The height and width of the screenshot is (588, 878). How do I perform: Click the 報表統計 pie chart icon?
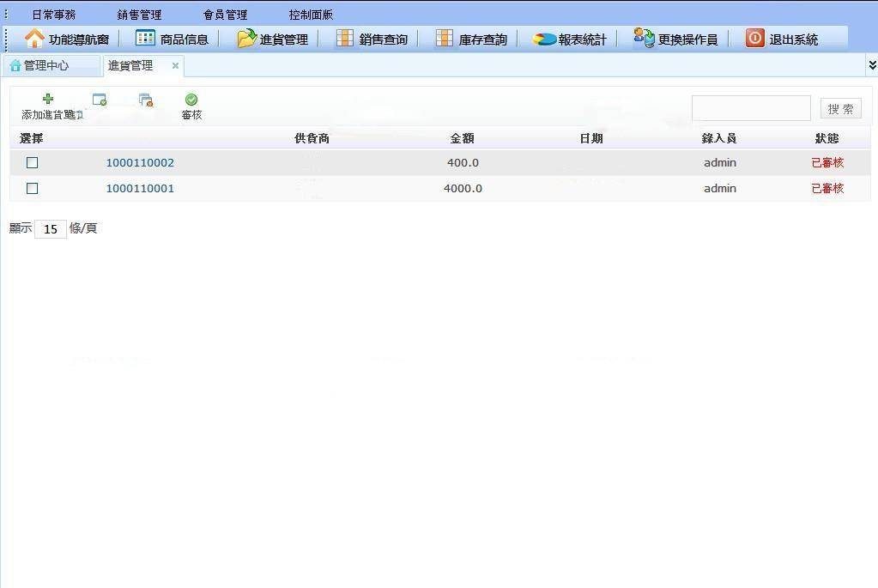[x=544, y=39]
